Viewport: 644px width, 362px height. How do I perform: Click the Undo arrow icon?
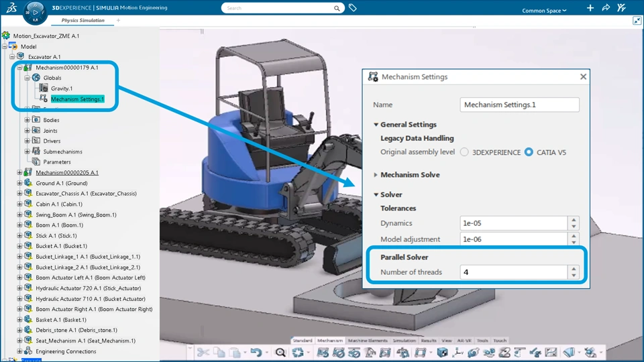(x=256, y=353)
